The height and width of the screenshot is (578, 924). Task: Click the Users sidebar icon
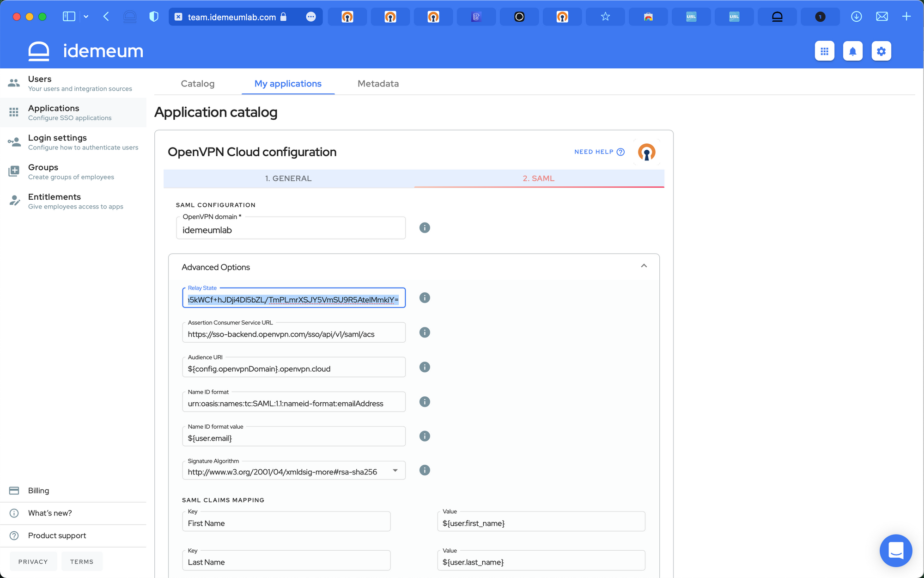point(14,83)
